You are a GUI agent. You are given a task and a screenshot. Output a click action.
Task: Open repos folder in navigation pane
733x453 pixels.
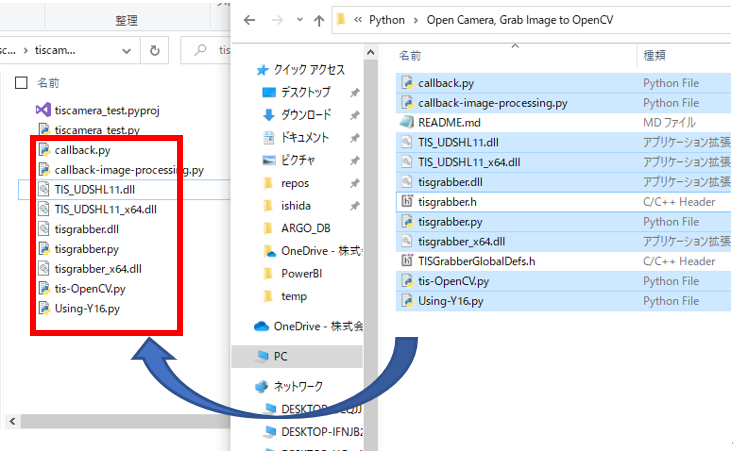tap(295, 183)
